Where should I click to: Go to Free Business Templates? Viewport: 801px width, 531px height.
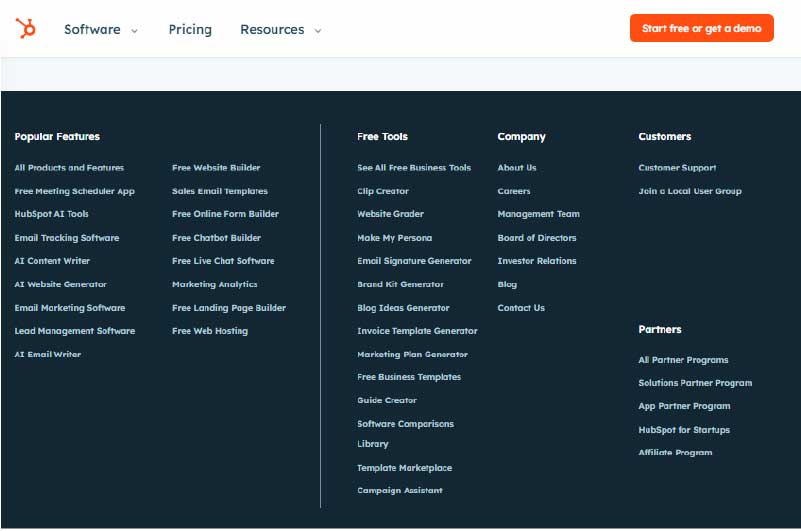pyautogui.click(x=409, y=377)
